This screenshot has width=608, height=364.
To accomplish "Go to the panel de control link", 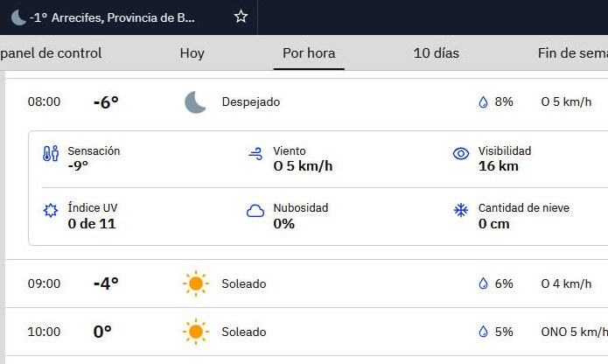I will 52,53.
